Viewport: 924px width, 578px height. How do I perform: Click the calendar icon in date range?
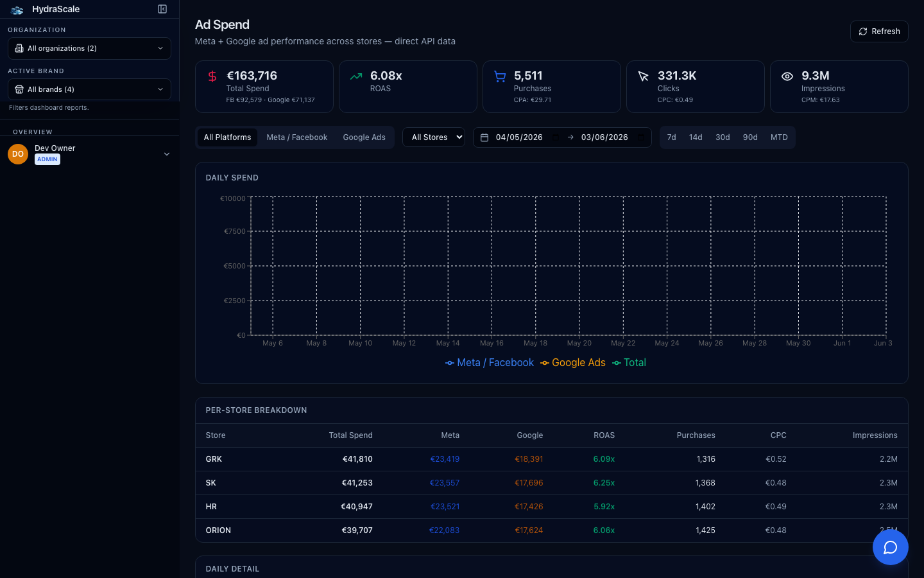point(484,137)
